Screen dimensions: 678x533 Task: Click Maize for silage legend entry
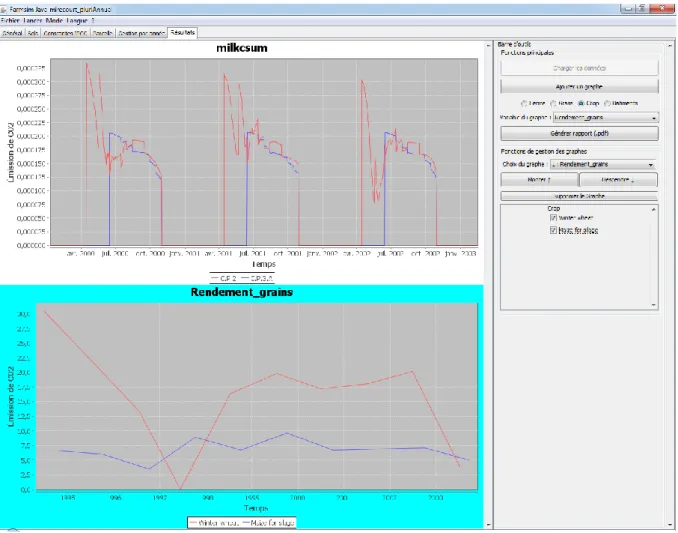pos(269,523)
